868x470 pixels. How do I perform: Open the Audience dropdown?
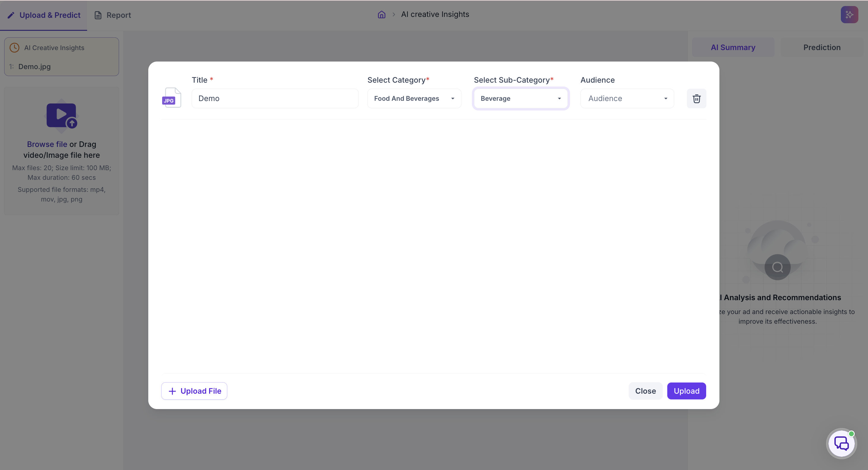tap(627, 98)
